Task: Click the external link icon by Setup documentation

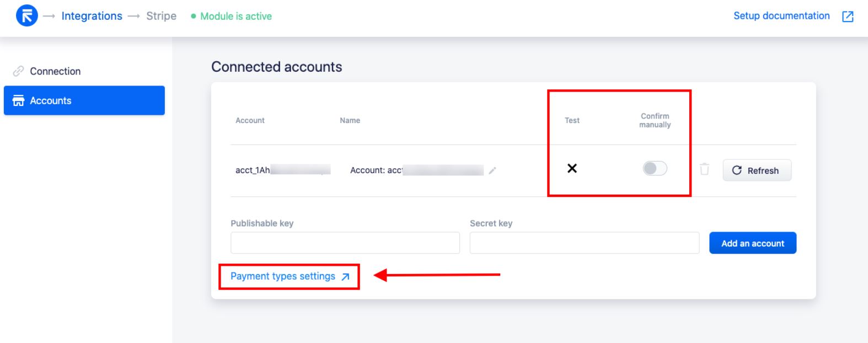Action: 848,17
